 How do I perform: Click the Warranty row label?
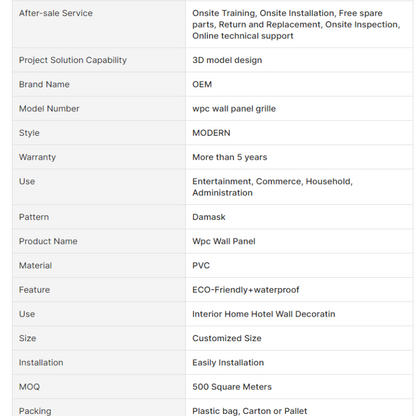[37, 157]
